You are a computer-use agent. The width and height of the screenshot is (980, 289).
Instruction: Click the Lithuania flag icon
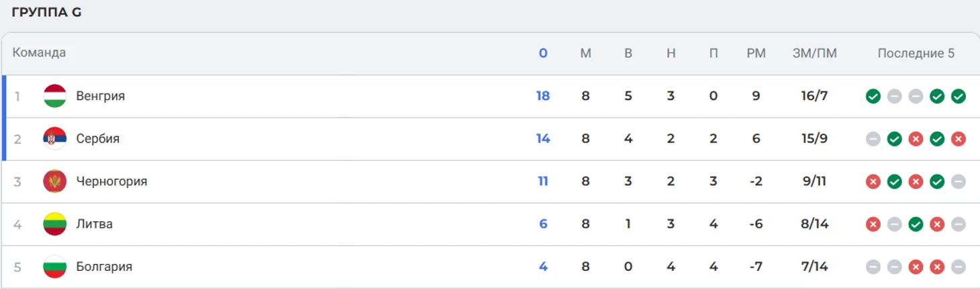pos(54,224)
